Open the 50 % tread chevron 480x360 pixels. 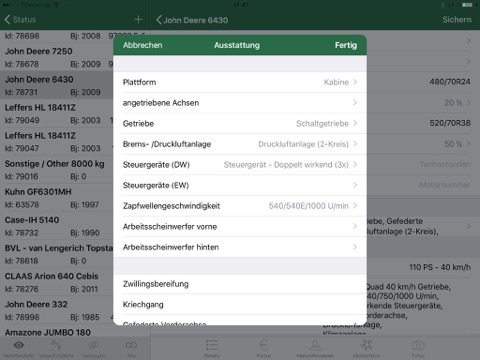(468, 144)
